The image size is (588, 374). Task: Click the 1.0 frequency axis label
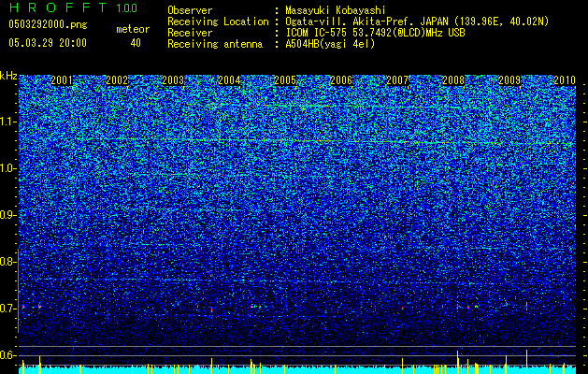(x=8, y=168)
